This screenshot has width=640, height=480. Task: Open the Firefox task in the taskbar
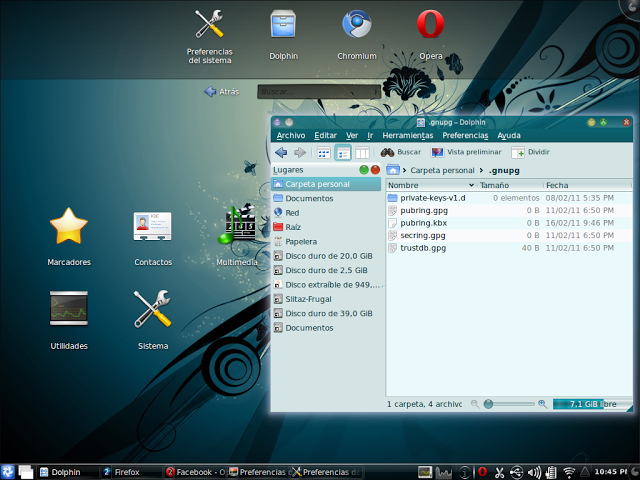[126, 471]
